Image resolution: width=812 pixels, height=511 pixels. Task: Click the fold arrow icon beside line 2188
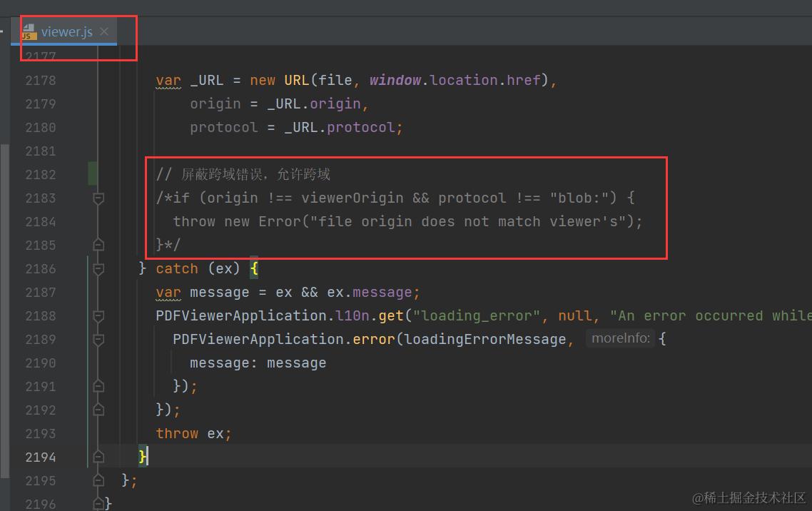pos(98,315)
